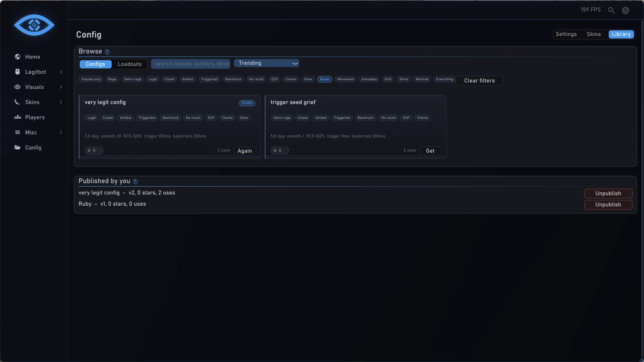The image size is (644, 362).
Task: Toggle the Visuals only filter tag
Action: click(x=91, y=79)
